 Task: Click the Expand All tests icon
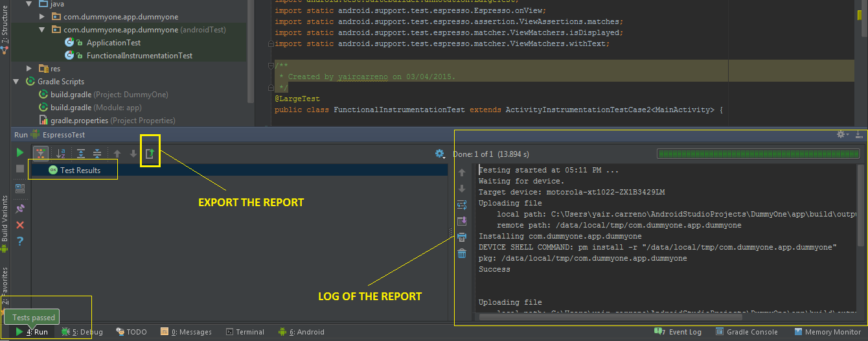click(x=80, y=154)
